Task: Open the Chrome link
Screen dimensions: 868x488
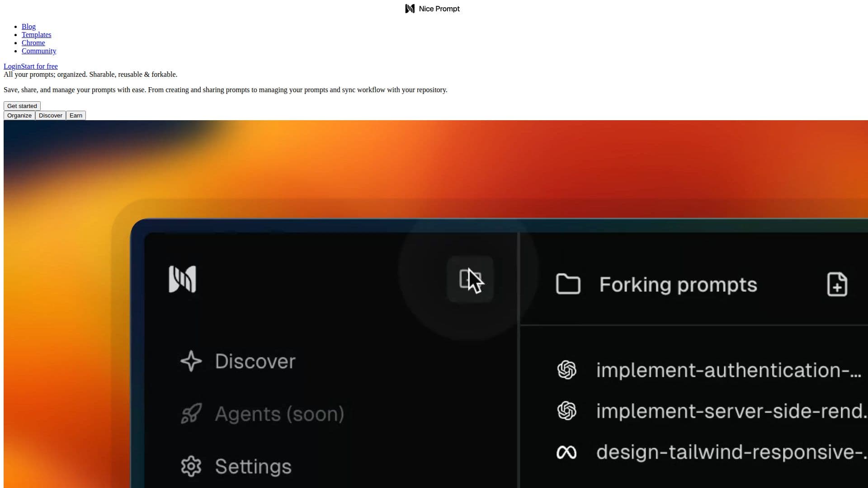Action: click(x=33, y=43)
